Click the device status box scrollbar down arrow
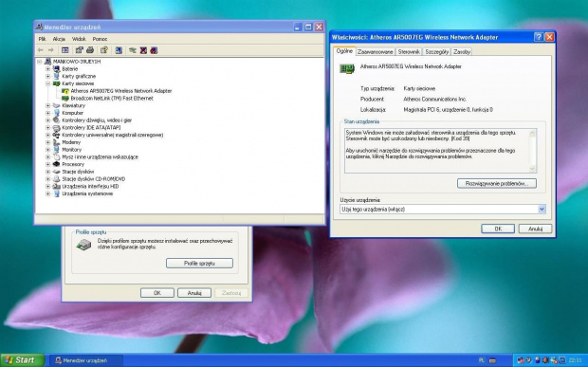This screenshot has width=588, height=367. [532, 169]
